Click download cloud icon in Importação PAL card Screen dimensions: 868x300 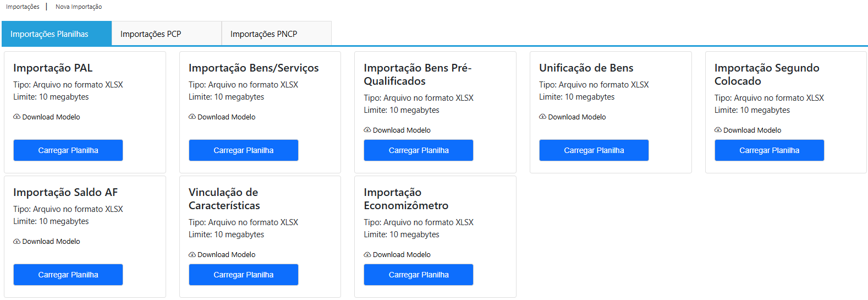(17, 117)
